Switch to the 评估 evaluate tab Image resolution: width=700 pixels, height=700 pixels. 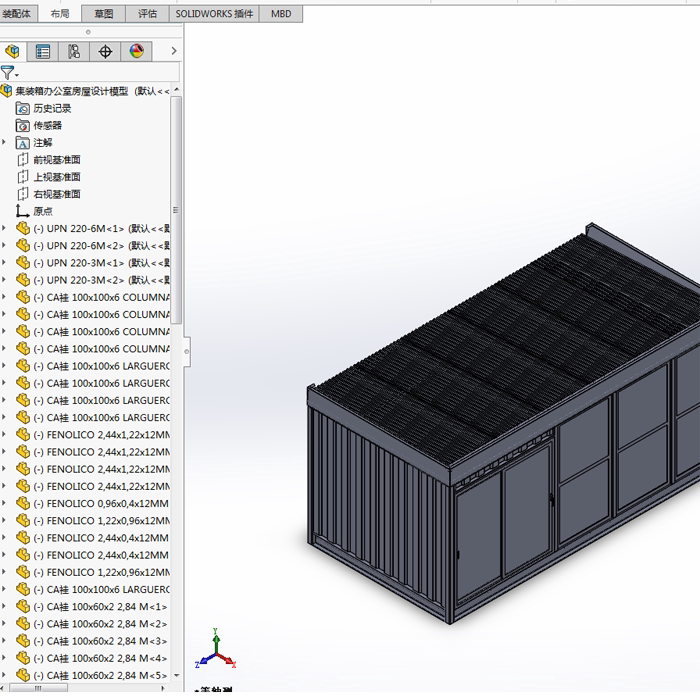pyautogui.click(x=147, y=14)
